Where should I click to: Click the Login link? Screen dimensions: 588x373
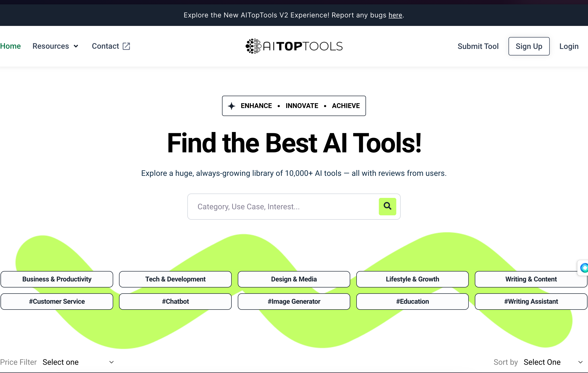click(569, 46)
